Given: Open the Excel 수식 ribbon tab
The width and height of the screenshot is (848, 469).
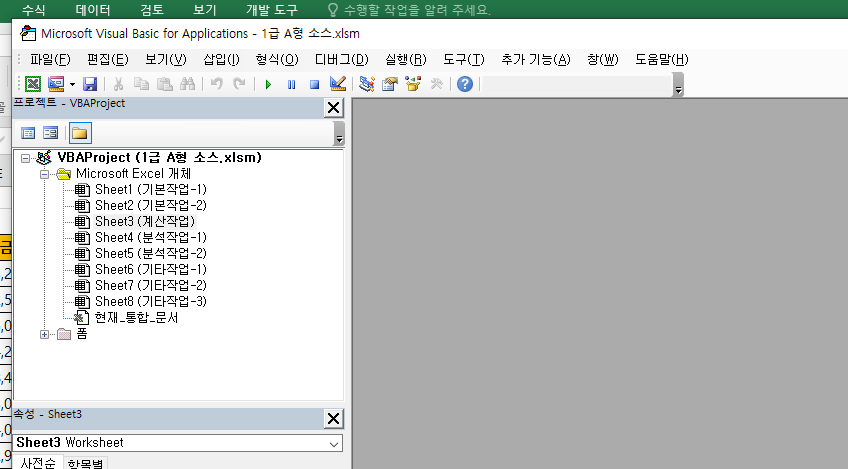Looking at the screenshot, I should click(x=34, y=10).
